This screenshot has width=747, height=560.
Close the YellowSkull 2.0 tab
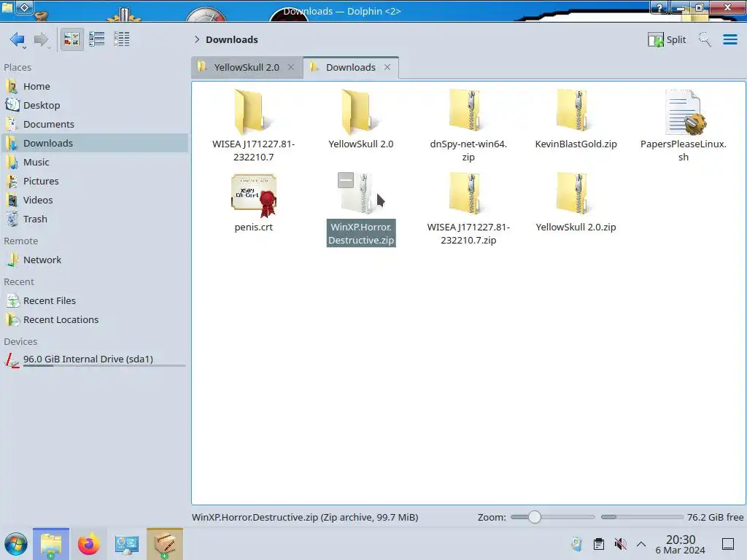(290, 67)
